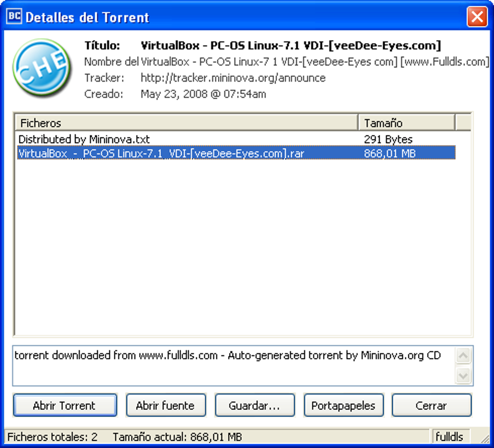Click the Abrir fuente button
This screenshot has width=494, height=448.
pyautogui.click(x=166, y=405)
